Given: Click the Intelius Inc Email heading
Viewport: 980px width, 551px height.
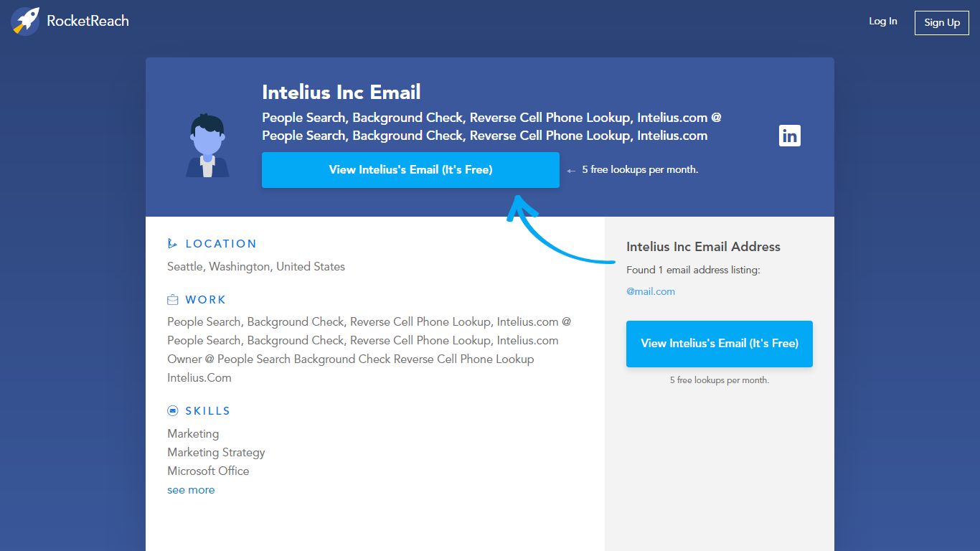Looking at the screenshot, I should 341,93.
